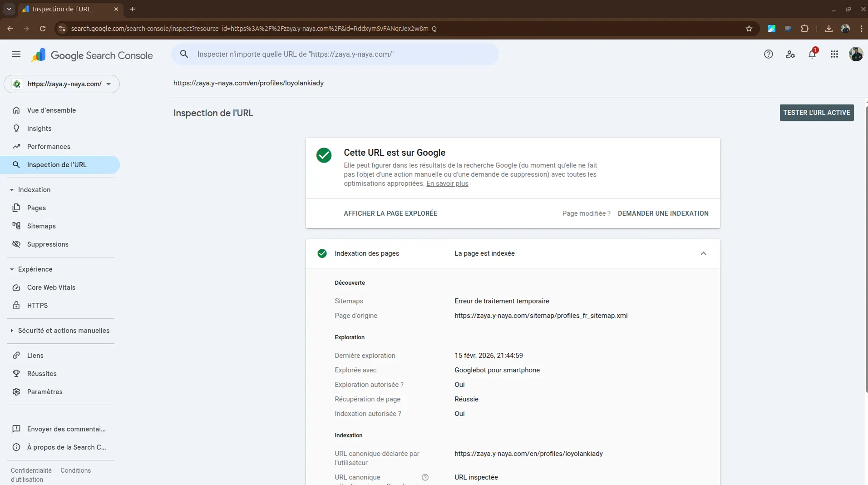Open the browser extensions puzzle icon
The height and width of the screenshot is (485, 868).
click(804, 29)
